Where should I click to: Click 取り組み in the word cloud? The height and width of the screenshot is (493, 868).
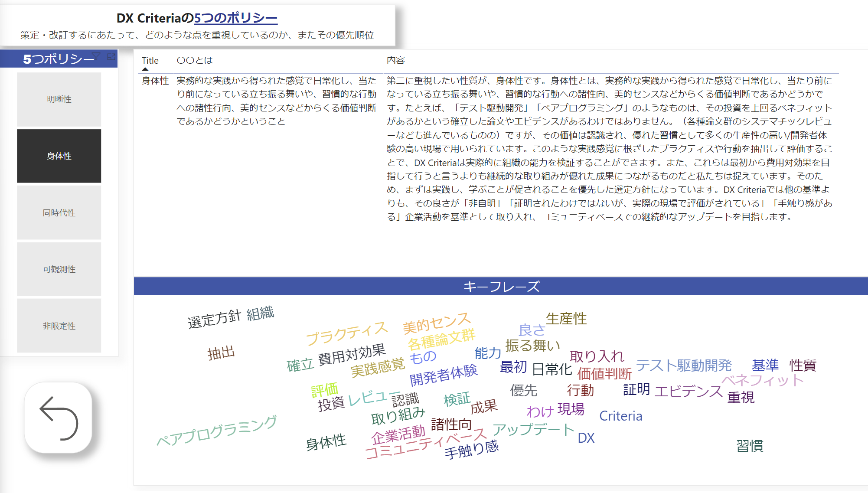[x=398, y=416]
